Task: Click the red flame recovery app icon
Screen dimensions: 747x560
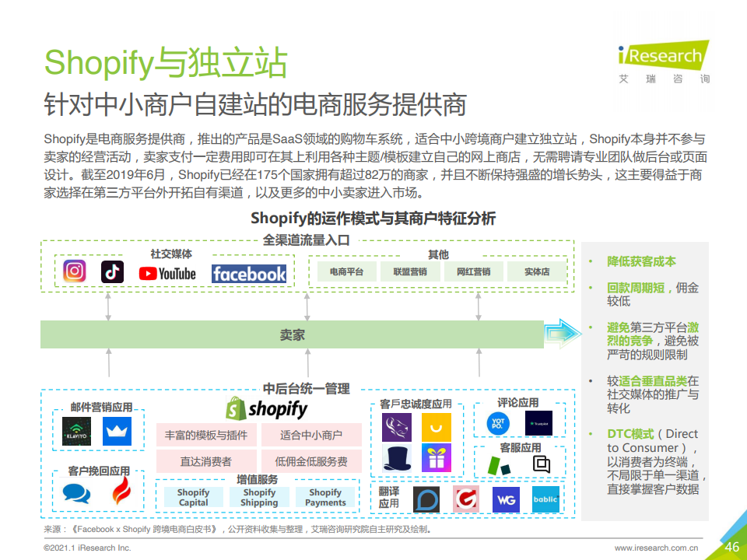Action: (x=121, y=491)
